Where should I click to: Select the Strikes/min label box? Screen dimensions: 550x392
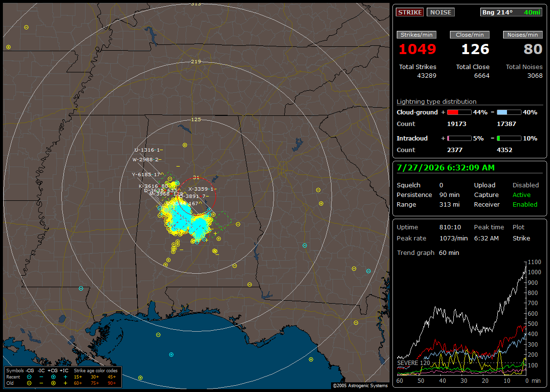tap(417, 35)
